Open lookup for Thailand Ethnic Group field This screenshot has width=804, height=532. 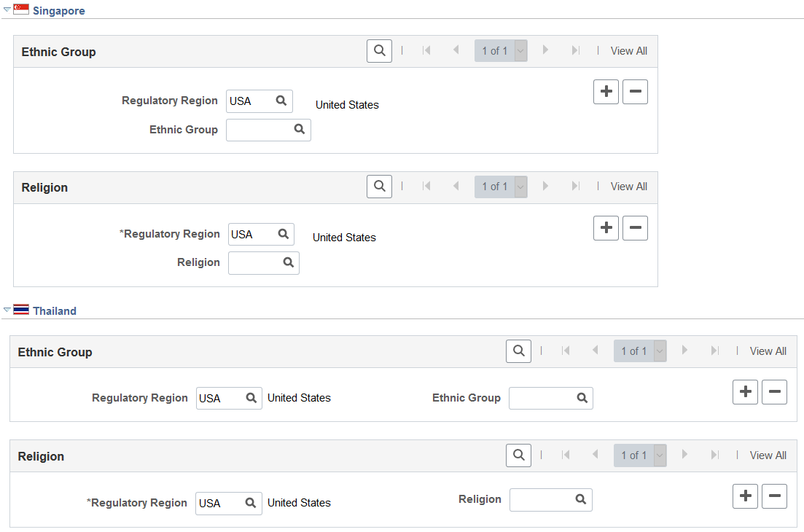582,398
